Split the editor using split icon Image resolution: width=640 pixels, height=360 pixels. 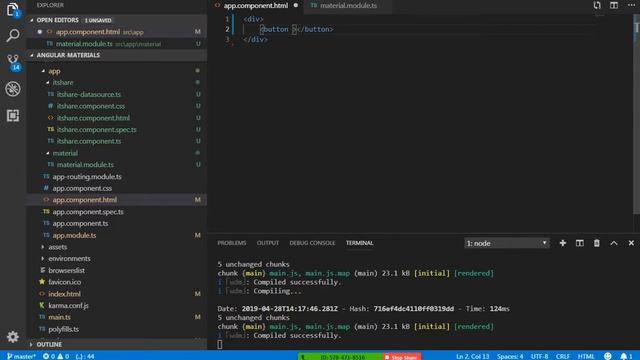(x=613, y=5)
